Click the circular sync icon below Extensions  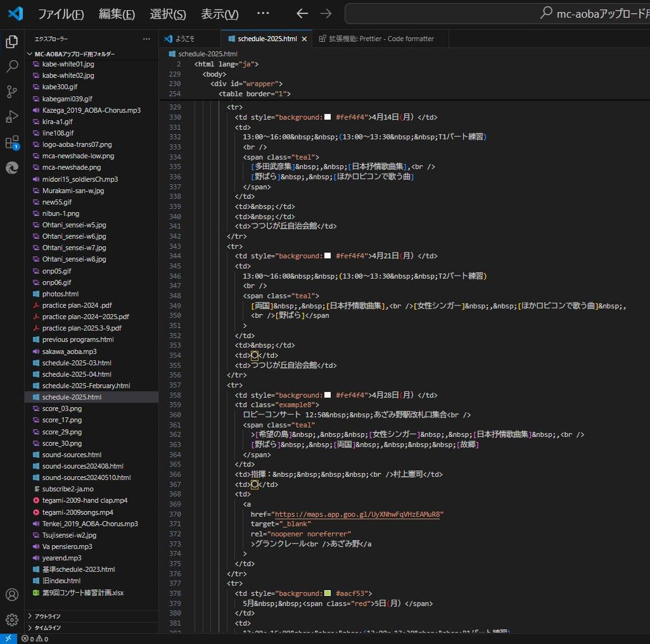(11, 168)
